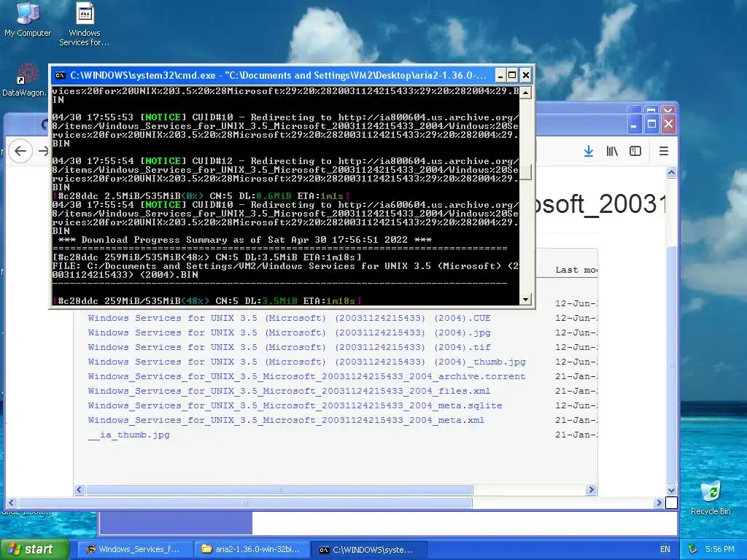The height and width of the screenshot is (560, 747).
Task: Open Firefox hamburger menu
Action: 664,151
